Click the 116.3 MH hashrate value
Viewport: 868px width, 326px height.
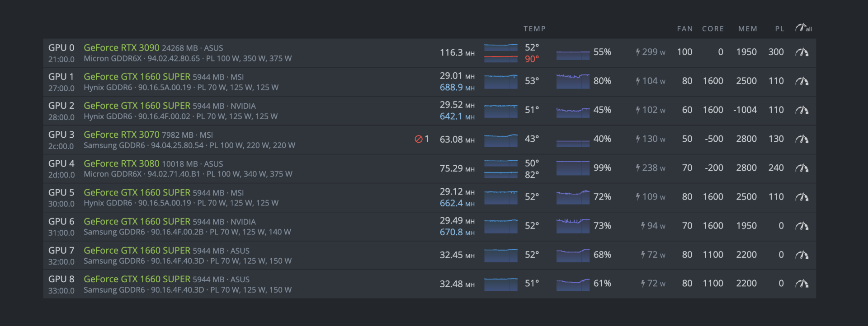(x=457, y=52)
